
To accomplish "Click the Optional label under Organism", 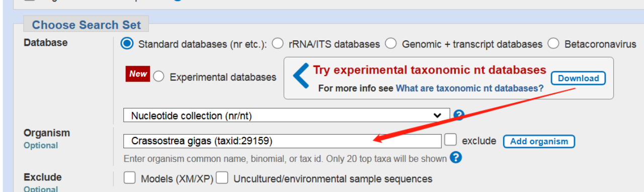I will coord(41,146).
